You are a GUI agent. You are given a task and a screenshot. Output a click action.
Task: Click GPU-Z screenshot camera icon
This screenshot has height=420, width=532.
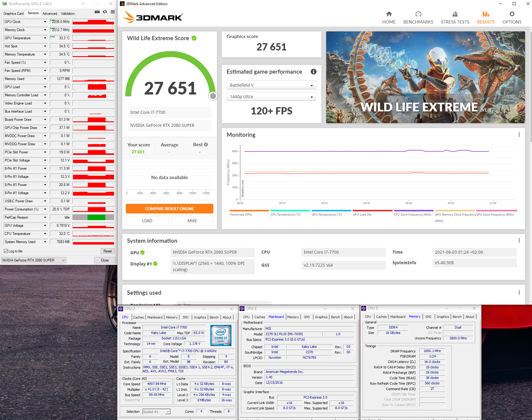[x=97, y=12]
